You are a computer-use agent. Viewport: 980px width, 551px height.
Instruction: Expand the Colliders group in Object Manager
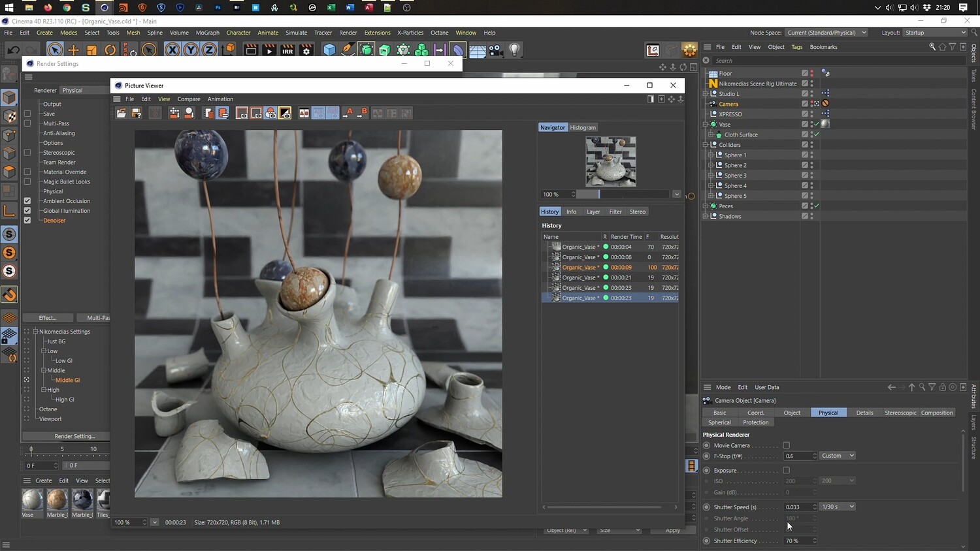pos(706,145)
